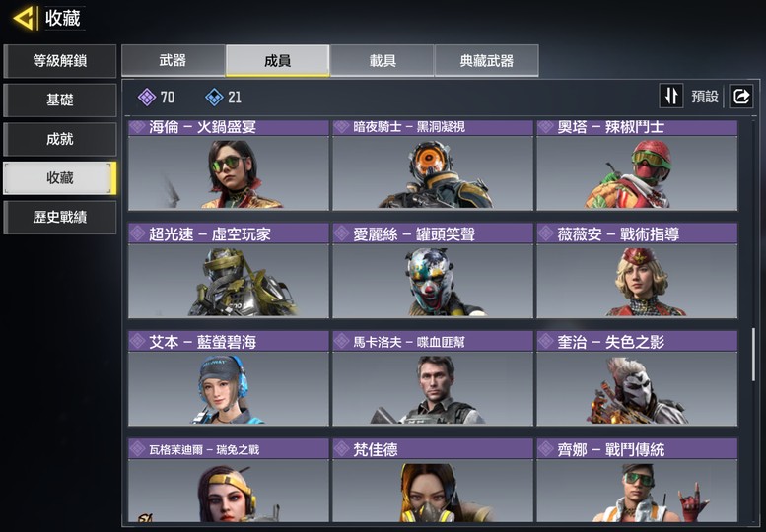The height and width of the screenshot is (532, 766).
Task: Click rarity icon on 奎治 – 失色之影
Action: [x=546, y=341]
